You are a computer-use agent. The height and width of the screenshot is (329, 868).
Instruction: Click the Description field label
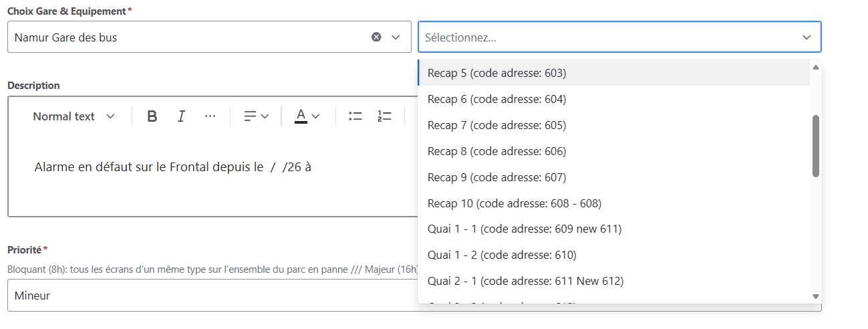click(x=33, y=86)
